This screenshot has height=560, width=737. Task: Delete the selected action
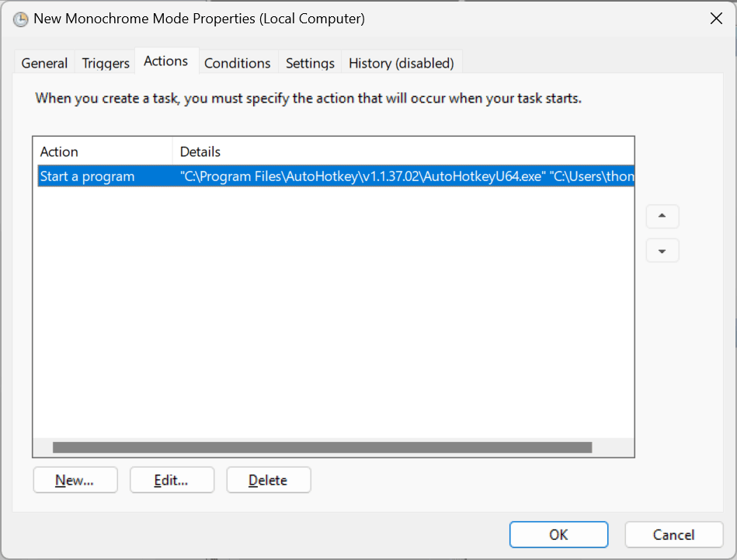click(x=269, y=479)
